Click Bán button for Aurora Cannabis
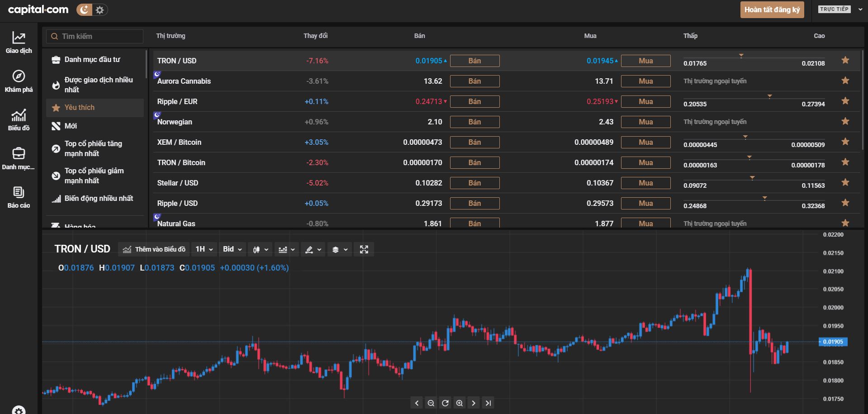The image size is (868, 414). point(474,81)
